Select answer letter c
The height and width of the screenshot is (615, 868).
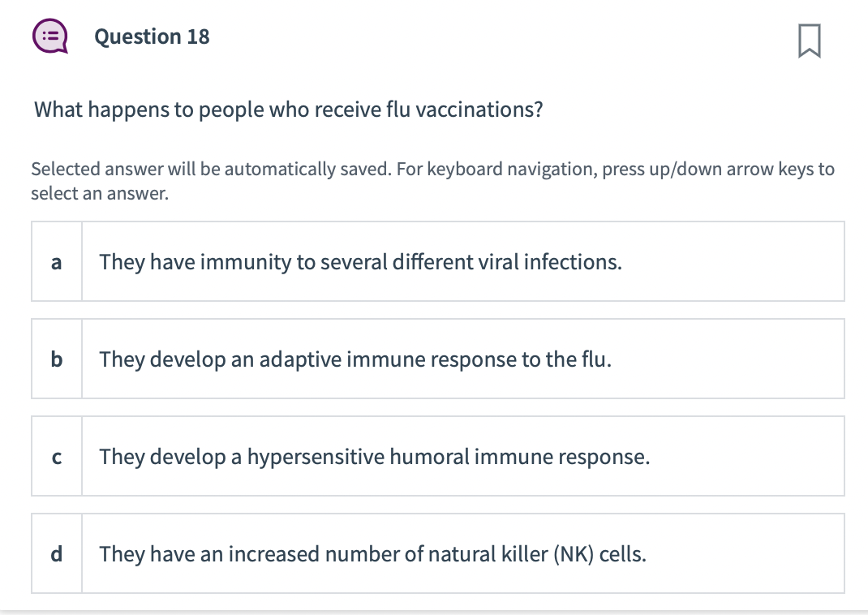pos(56,457)
